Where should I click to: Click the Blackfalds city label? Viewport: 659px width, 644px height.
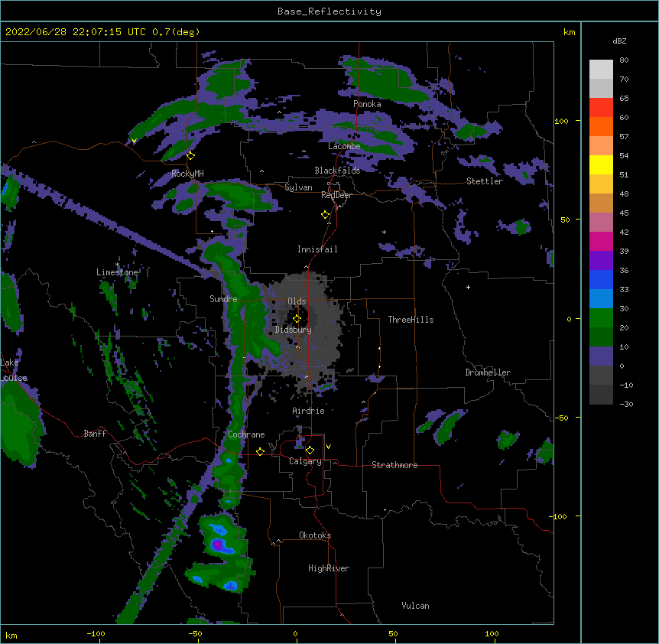337,171
